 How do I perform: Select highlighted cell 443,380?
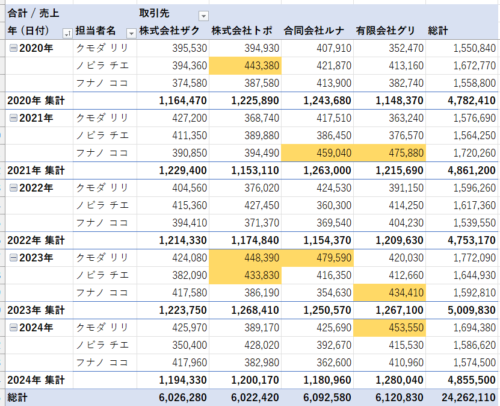245,66
